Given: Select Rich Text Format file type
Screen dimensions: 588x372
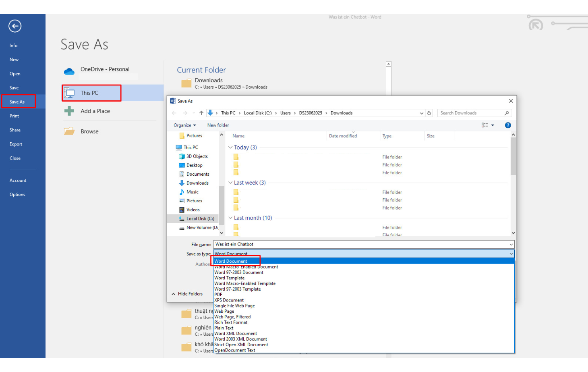Looking at the screenshot, I should [x=231, y=322].
